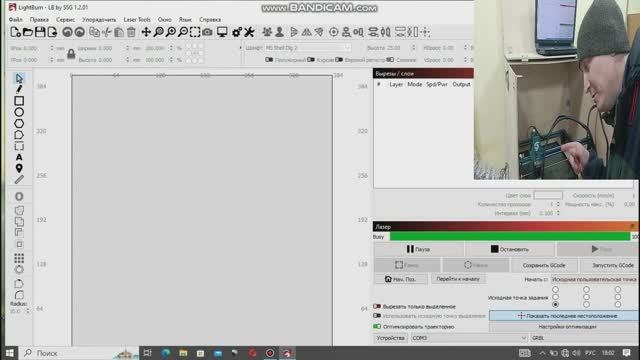Choose the Draw Lines pencil tool
The image size is (640, 360).
point(19,89)
